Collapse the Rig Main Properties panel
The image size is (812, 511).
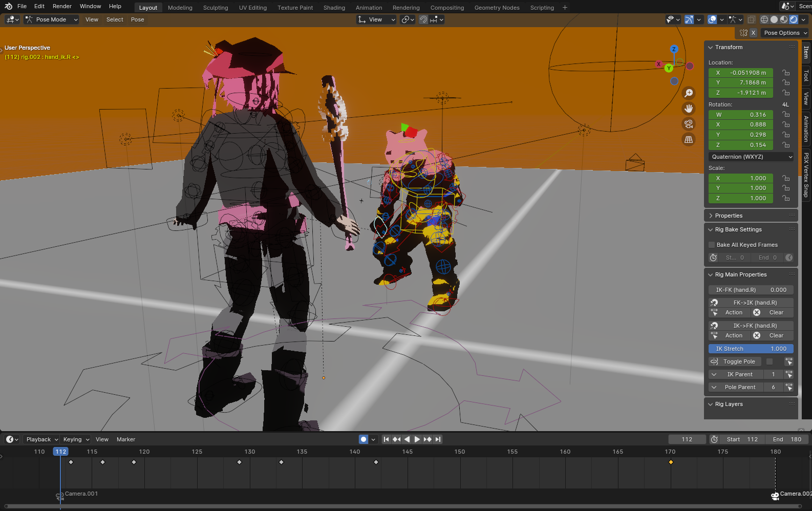pyautogui.click(x=711, y=274)
